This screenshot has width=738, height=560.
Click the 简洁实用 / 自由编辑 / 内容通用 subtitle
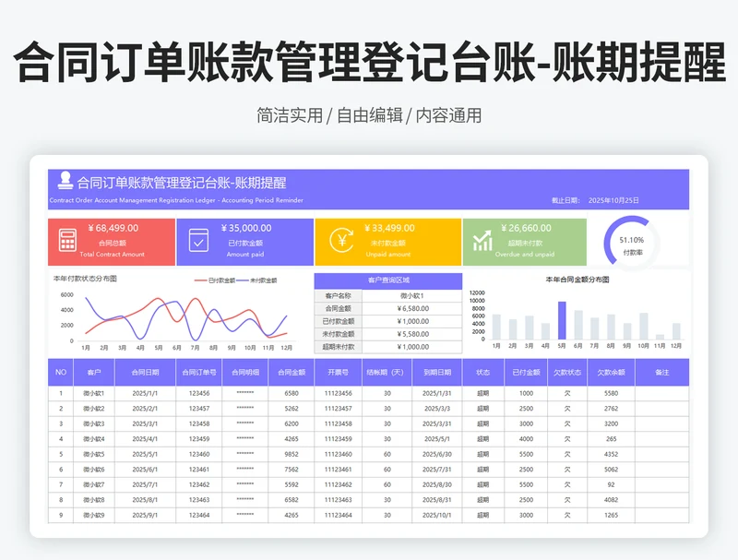coord(369,115)
